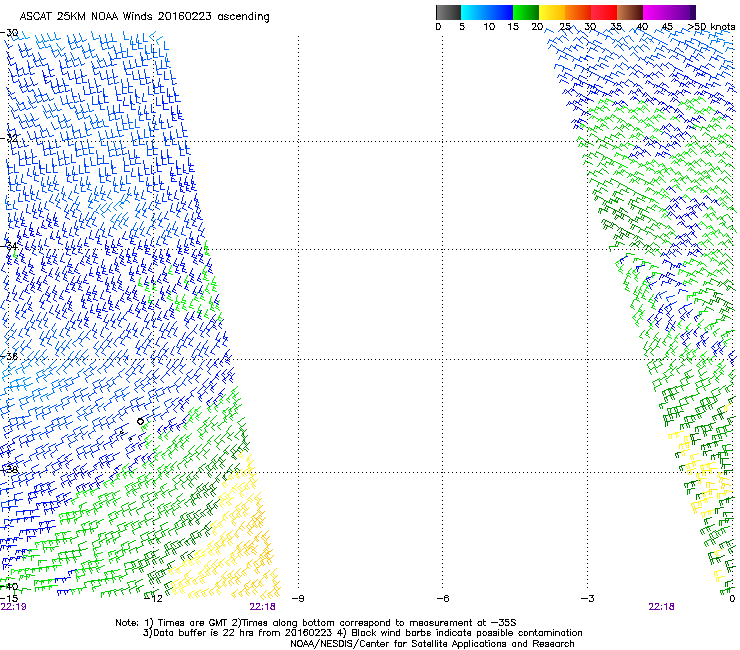Viewport: 740px width, 650px height.
Task: Click the '-6' longitude axis label
Action: coord(443,599)
